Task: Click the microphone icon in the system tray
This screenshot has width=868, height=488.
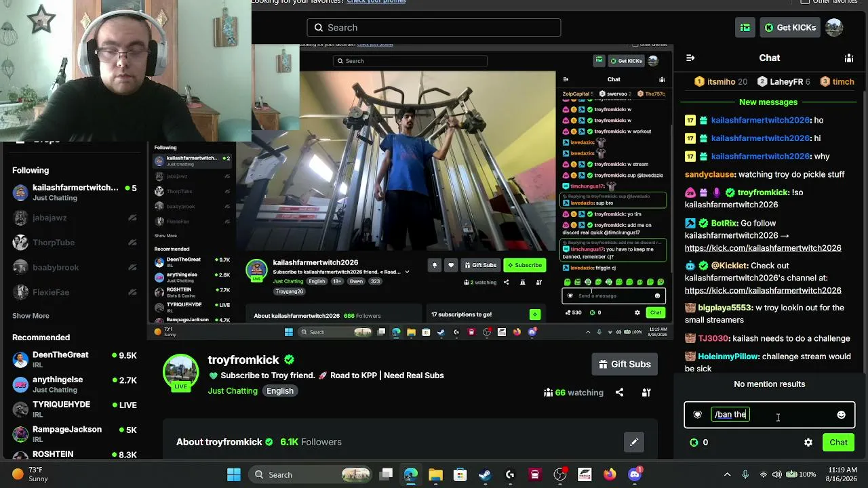Action: [x=745, y=474]
